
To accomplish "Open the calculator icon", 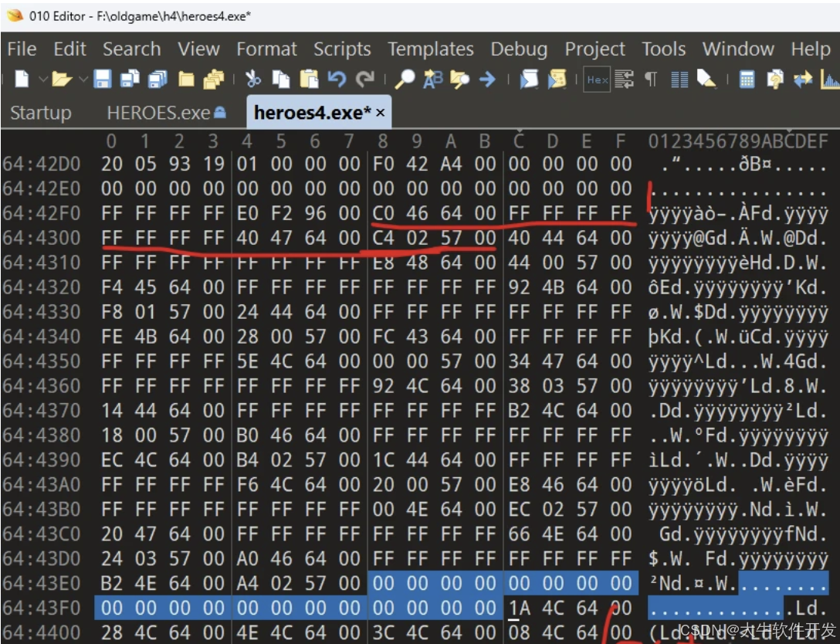I will point(747,80).
